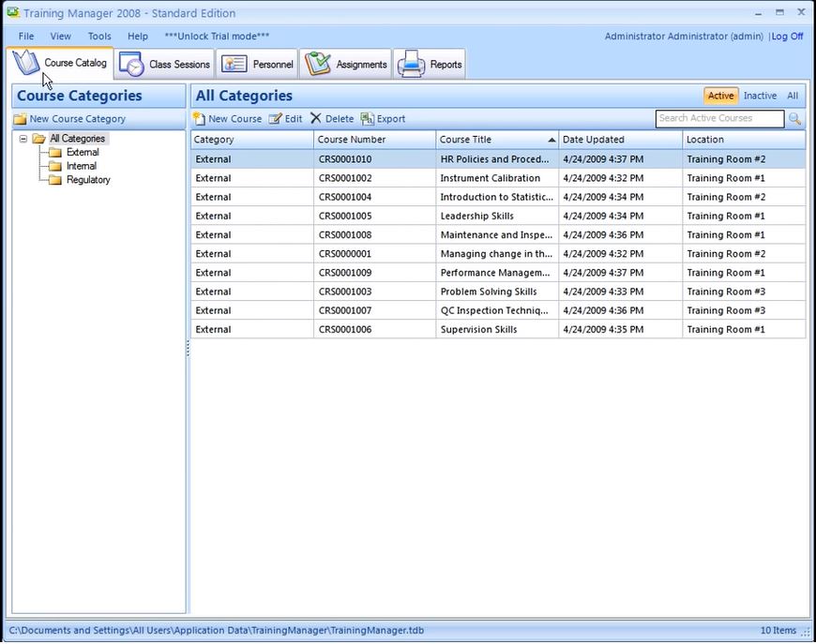
Task: Click the Log Off link
Action: (787, 36)
